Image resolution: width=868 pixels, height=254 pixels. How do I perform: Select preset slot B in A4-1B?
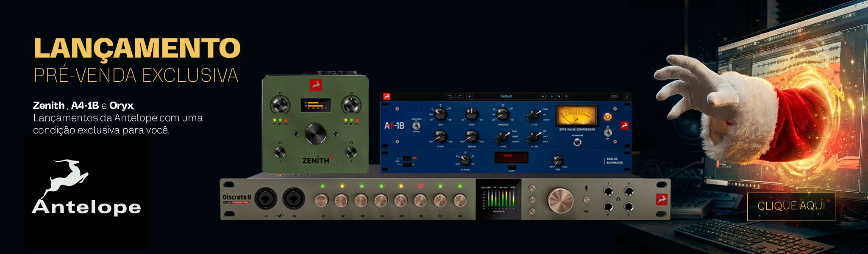tap(566, 97)
